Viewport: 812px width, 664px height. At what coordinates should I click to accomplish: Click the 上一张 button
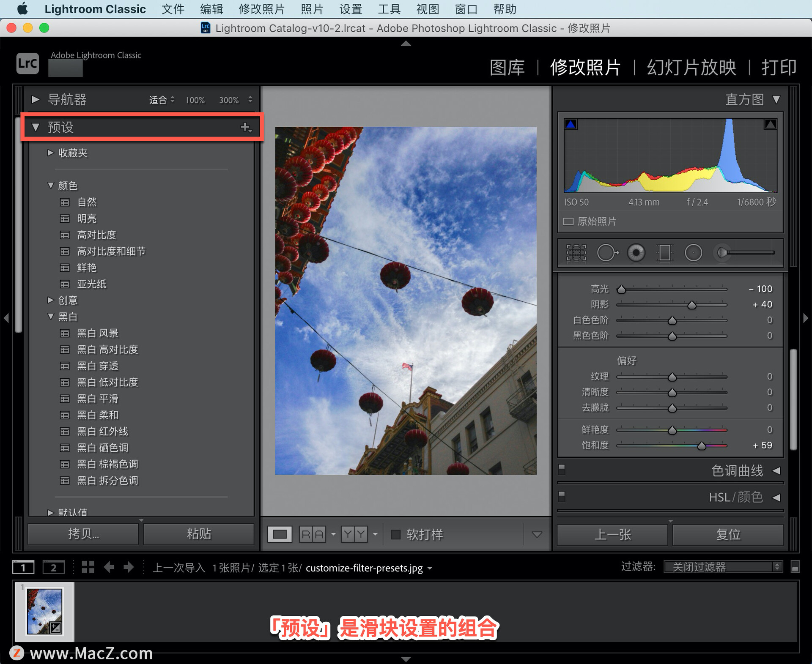point(612,535)
